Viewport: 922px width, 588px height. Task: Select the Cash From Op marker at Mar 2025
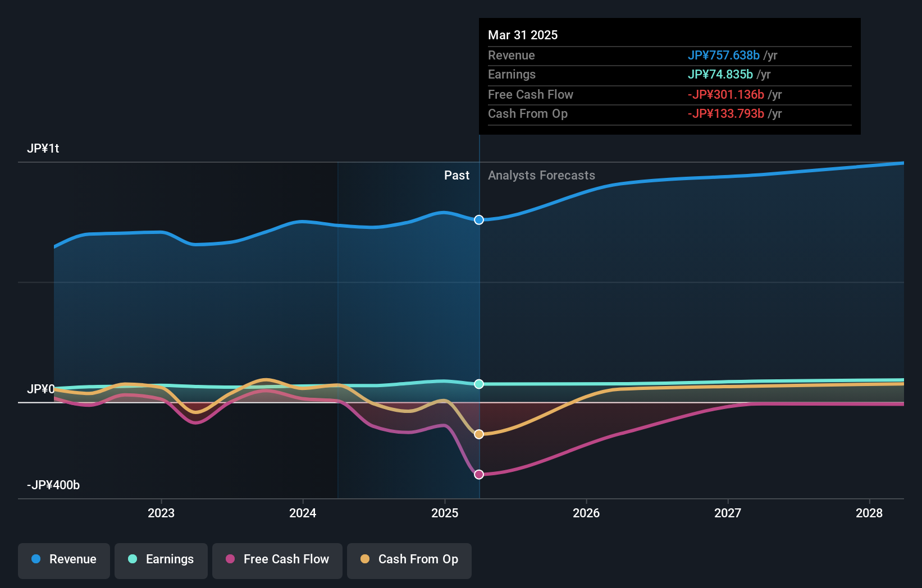tap(479, 434)
